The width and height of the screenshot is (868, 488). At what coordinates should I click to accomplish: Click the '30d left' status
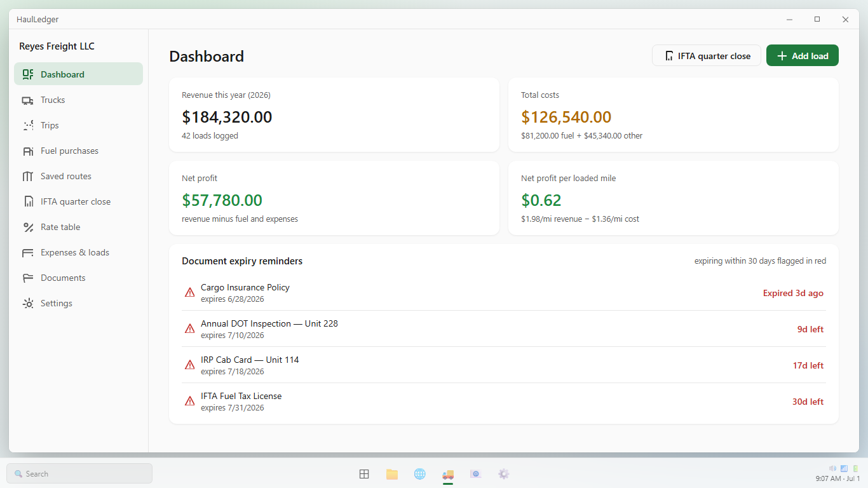[808, 402]
